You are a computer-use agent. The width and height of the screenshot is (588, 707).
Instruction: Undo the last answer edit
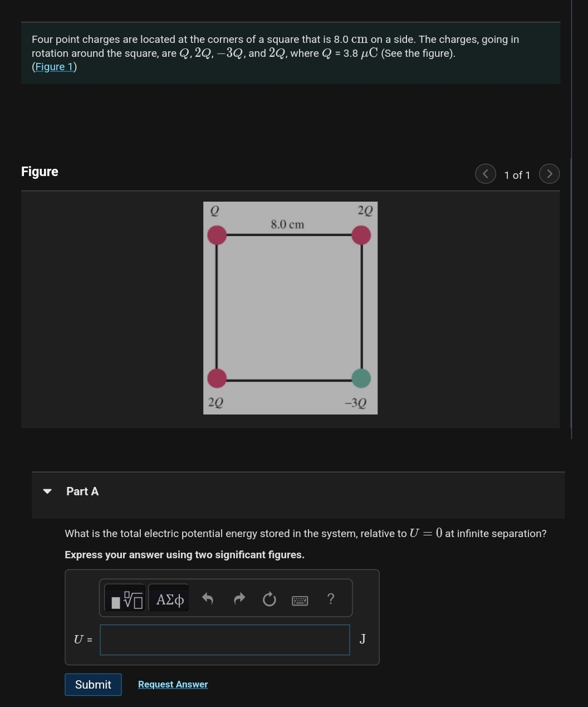(x=207, y=598)
